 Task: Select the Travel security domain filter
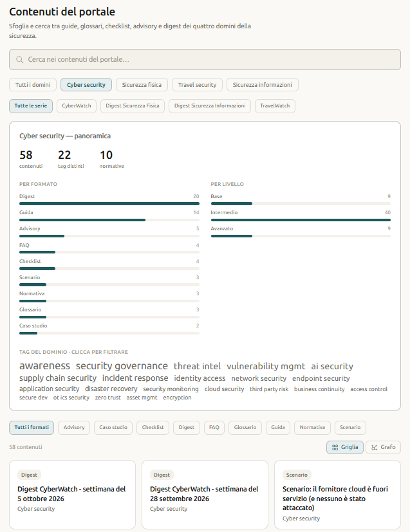tap(197, 85)
